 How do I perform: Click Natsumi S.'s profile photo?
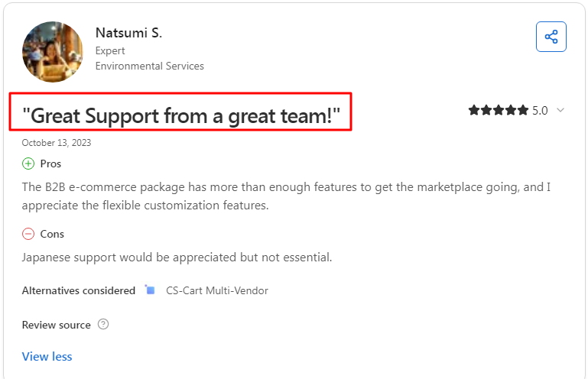(x=52, y=51)
